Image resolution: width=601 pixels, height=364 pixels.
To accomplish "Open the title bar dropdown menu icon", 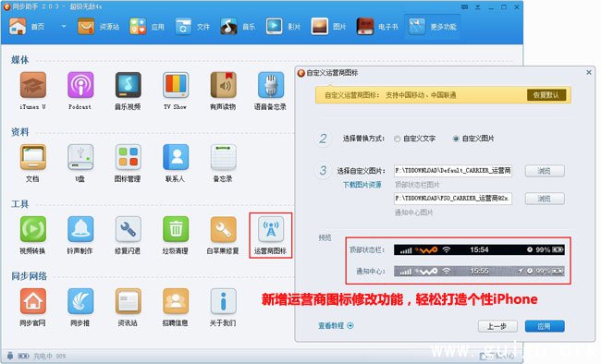I will (478, 6).
